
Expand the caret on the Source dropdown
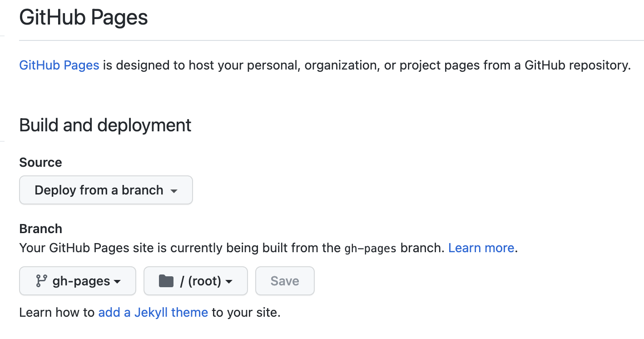pos(174,191)
